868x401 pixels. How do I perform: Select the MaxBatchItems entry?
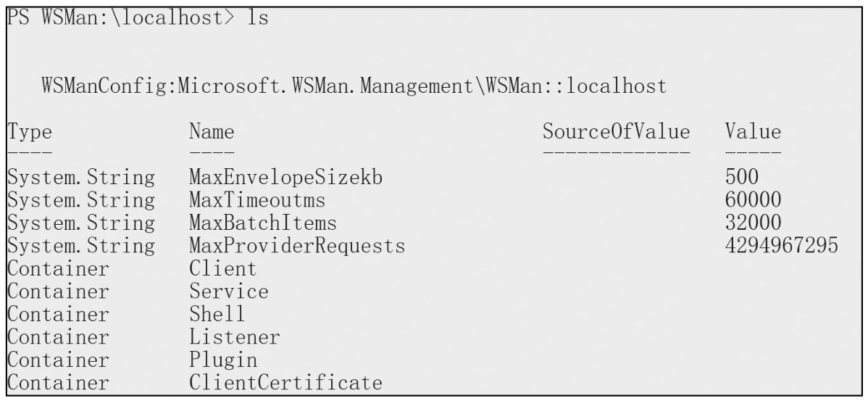pos(263,223)
